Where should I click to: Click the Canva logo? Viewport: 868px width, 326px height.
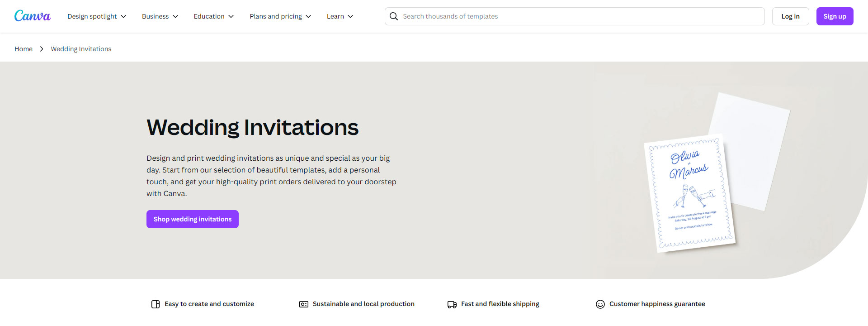33,16
